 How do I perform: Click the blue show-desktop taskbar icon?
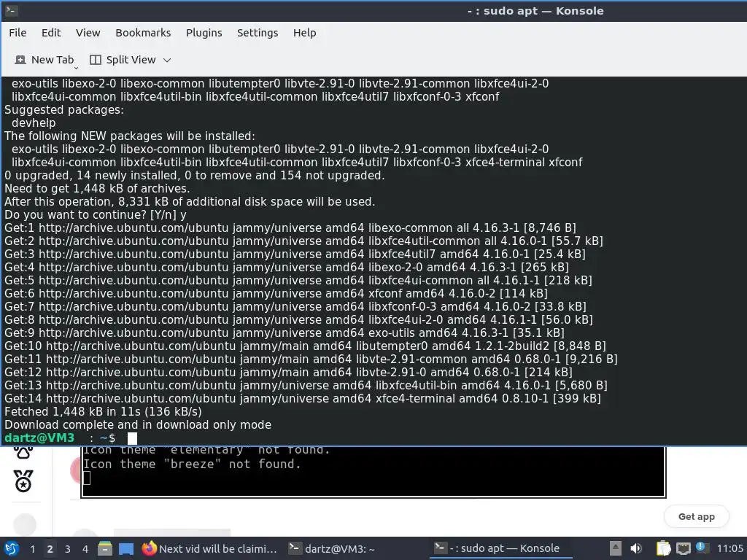(x=125, y=548)
